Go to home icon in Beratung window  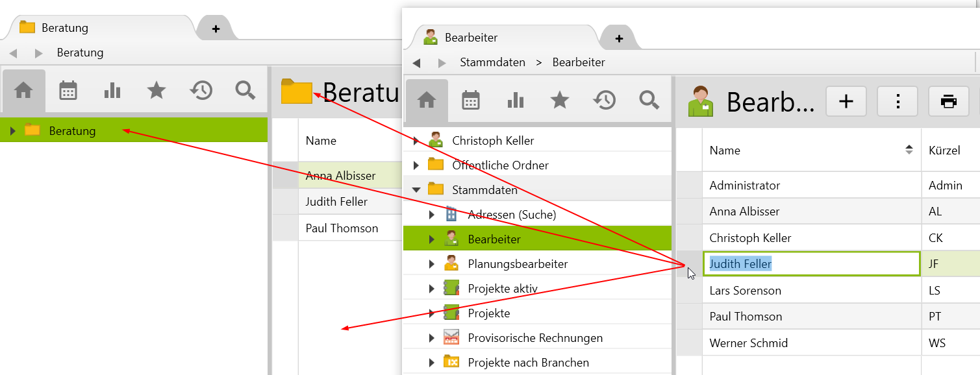click(x=24, y=91)
